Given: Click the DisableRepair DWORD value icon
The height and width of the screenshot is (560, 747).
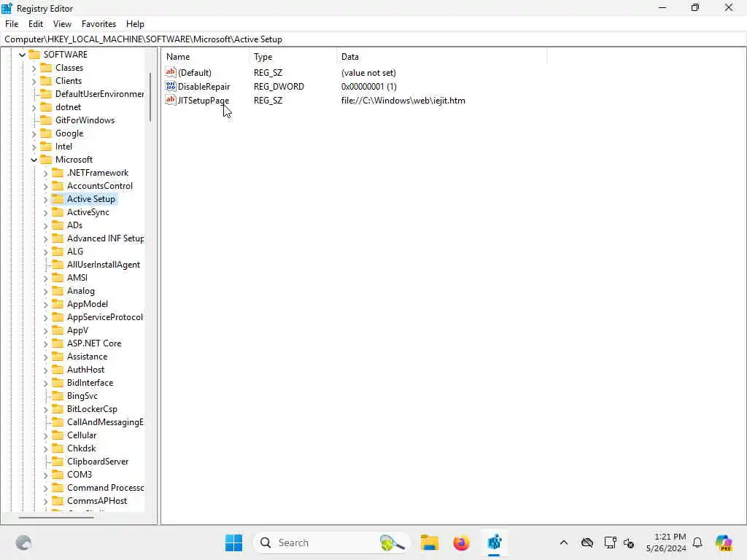Looking at the screenshot, I should [x=171, y=86].
